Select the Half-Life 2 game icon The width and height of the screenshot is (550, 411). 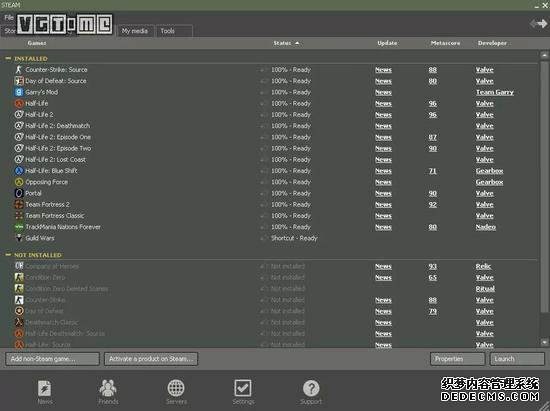click(x=19, y=114)
